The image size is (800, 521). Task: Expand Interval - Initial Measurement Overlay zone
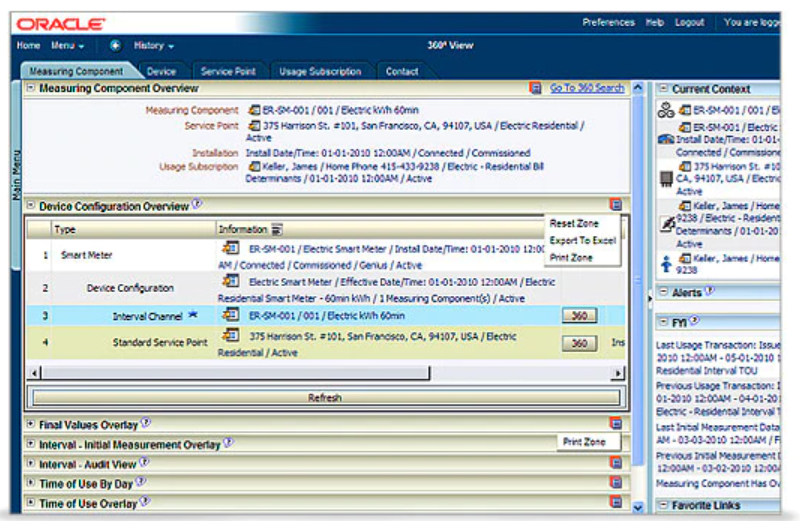point(31,444)
